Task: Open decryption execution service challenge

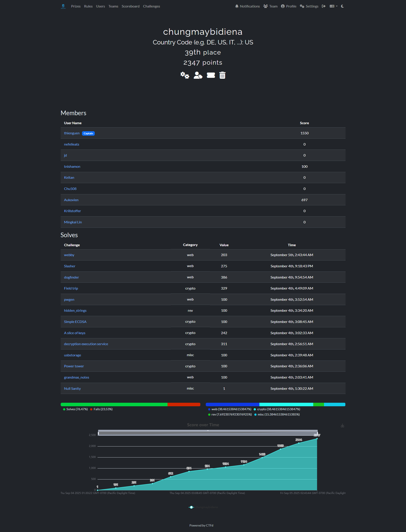Action: (x=86, y=344)
